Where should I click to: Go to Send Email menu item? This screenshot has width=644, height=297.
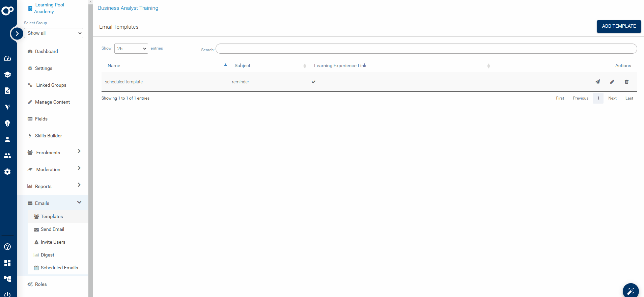coord(52,229)
